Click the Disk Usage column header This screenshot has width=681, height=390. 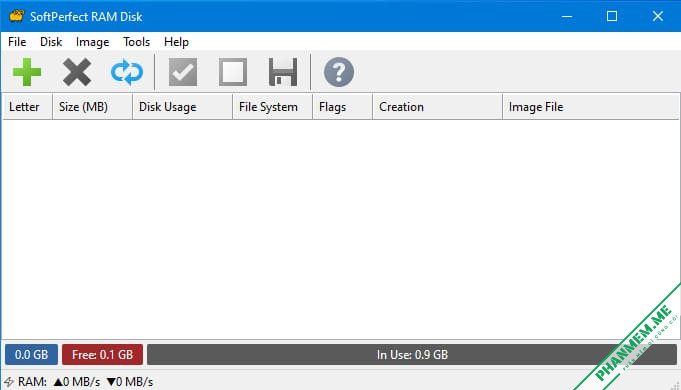pyautogui.click(x=182, y=107)
